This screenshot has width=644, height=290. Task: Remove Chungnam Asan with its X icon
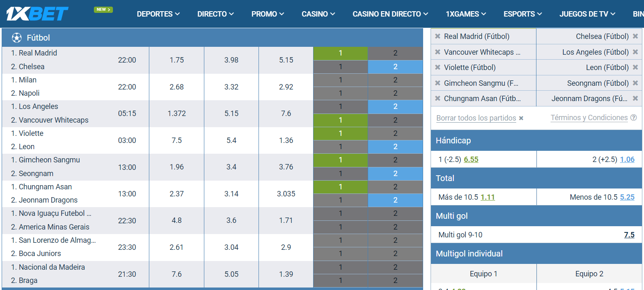tap(438, 99)
